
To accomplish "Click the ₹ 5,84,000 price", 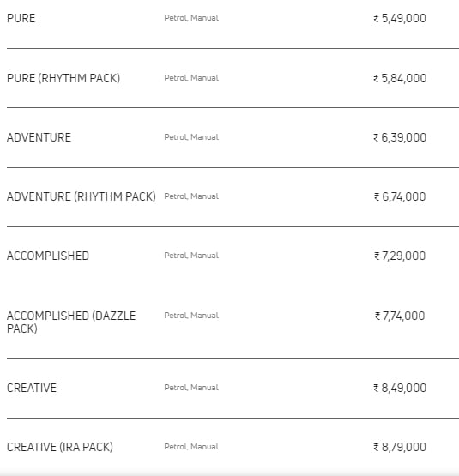I will point(400,78).
